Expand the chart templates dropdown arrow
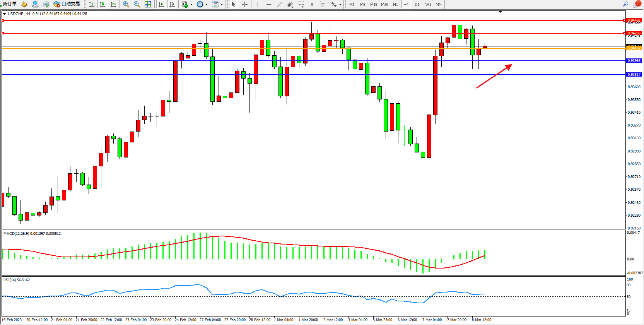The width and height of the screenshot is (644, 325). tap(222, 5)
